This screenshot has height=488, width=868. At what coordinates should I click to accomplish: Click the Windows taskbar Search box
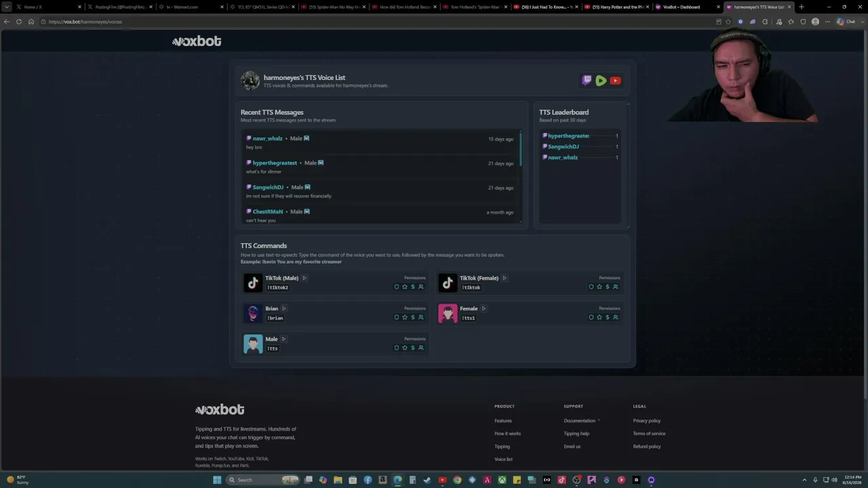coord(263,480)
